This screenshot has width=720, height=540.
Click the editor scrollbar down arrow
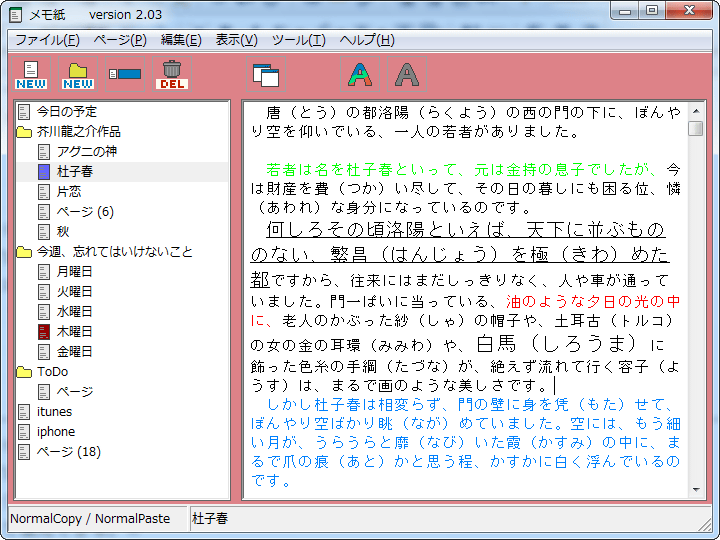(696, 490)
